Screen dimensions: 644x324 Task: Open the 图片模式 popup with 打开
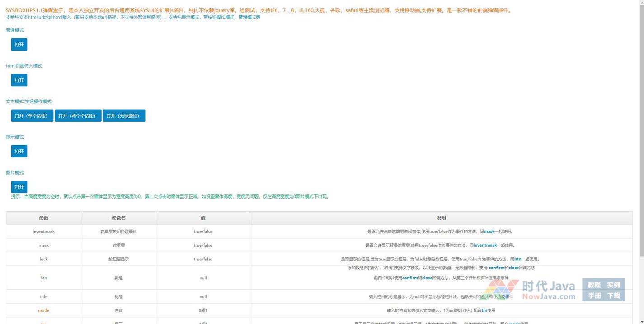19,187
